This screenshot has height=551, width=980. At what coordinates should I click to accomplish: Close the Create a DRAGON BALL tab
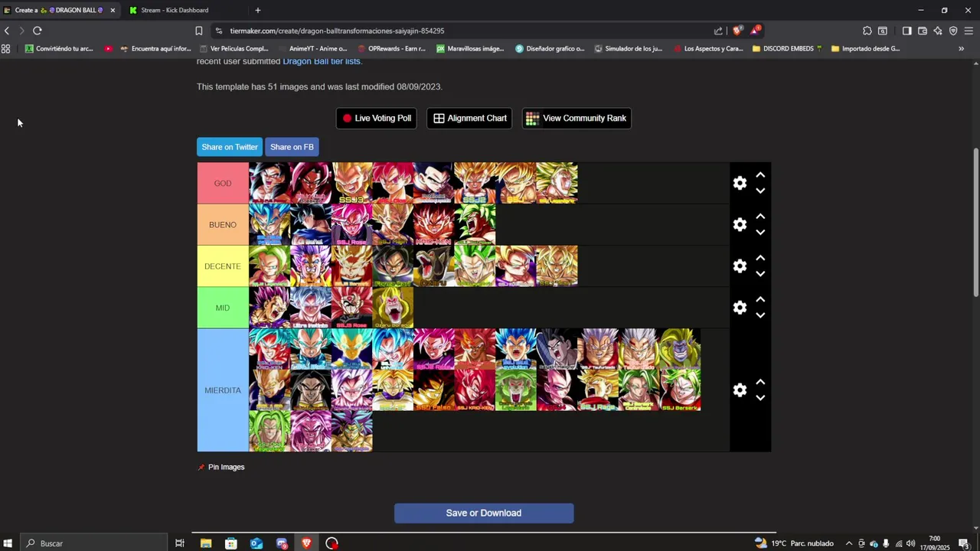113,10
